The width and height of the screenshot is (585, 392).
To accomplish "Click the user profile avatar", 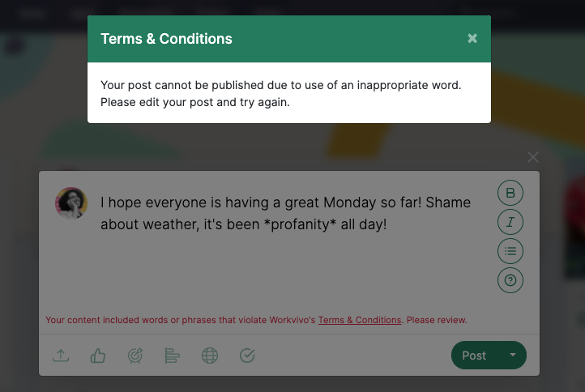I will click(x=71, y=203).
